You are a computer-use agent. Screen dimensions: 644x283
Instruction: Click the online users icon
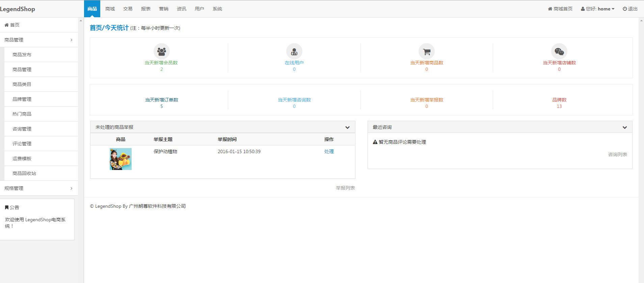coord(294,51)
